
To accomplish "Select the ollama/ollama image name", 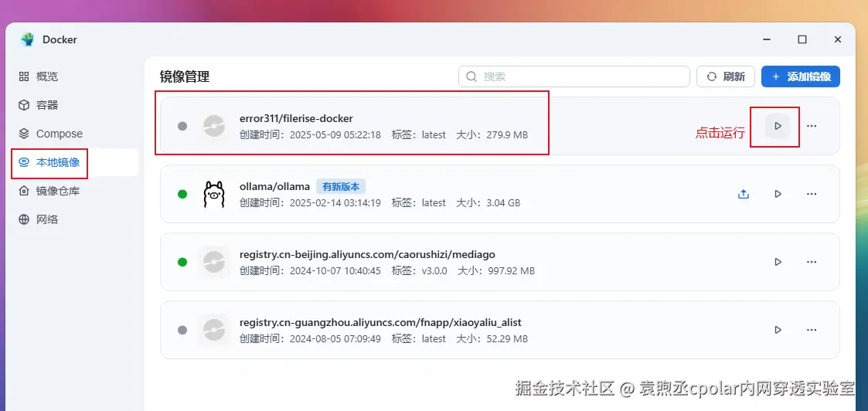I will tap(274, 186).
